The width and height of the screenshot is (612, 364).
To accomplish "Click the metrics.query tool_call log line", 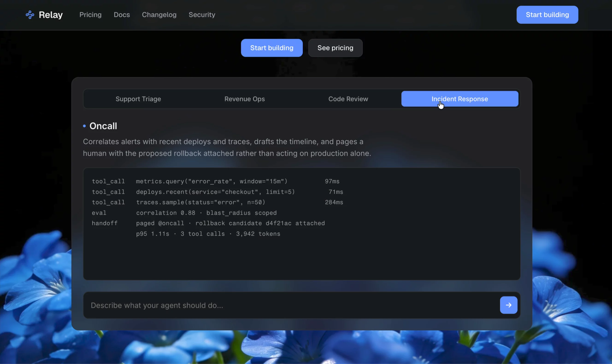I will point(216,181).
